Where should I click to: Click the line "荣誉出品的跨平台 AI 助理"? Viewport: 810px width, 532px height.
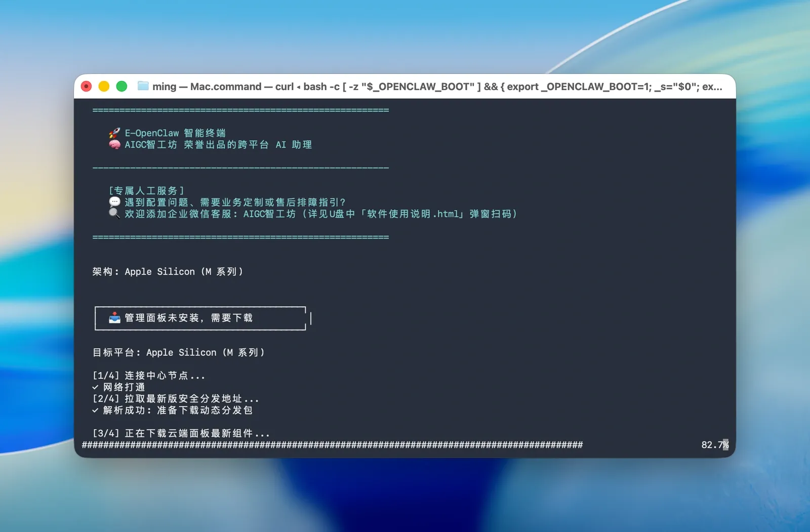click(248, 145)
